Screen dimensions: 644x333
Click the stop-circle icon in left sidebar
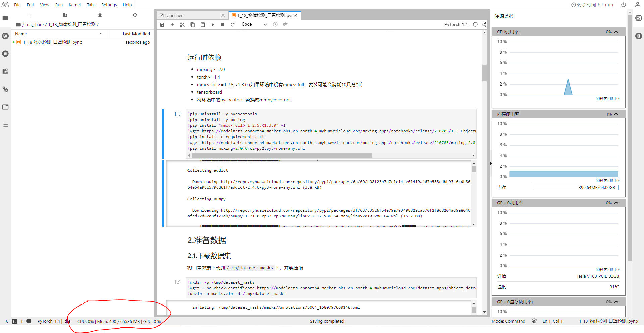5,54
